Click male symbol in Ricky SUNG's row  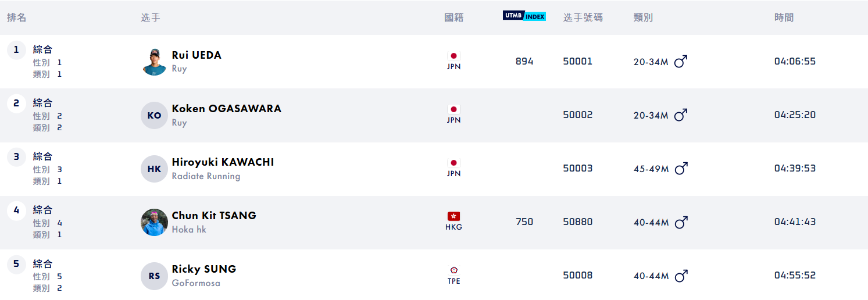tap(681, 275)
